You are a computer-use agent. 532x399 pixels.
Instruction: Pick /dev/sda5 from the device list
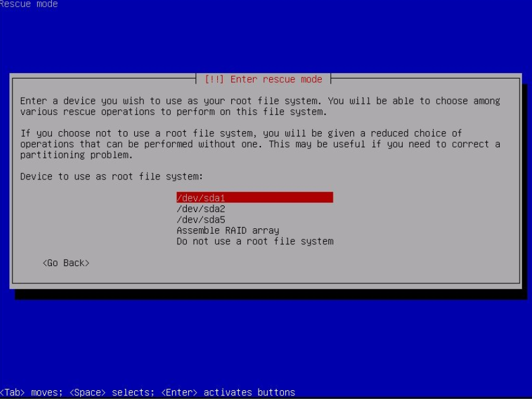200,220
